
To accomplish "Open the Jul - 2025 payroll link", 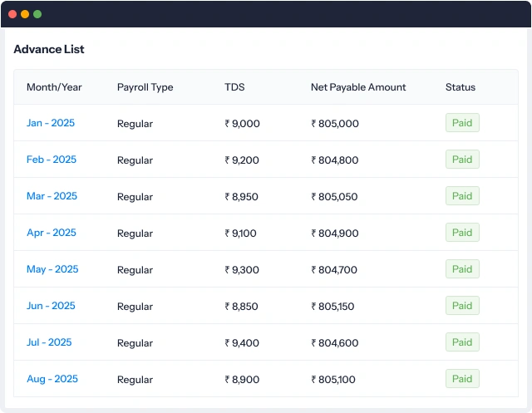I will tap(49, 342).
